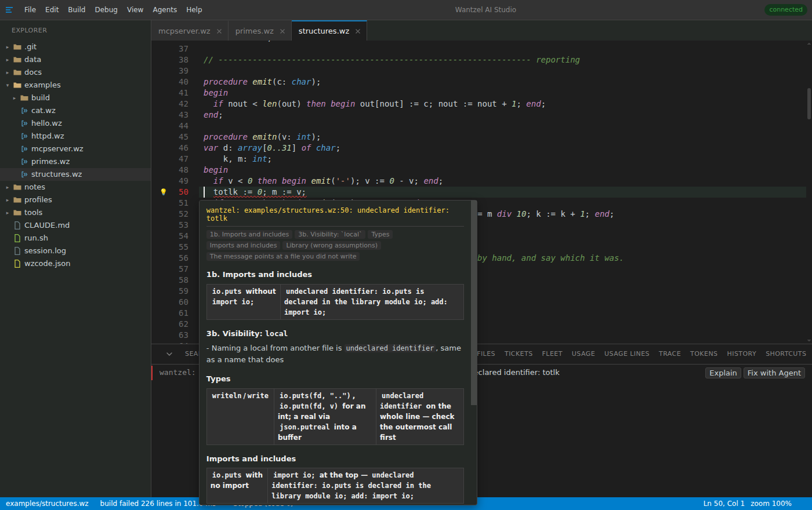Click the '3b. Visibility: local' tag
The width and height of the screenshot is (812, 510).
click(x=330, y=235)
